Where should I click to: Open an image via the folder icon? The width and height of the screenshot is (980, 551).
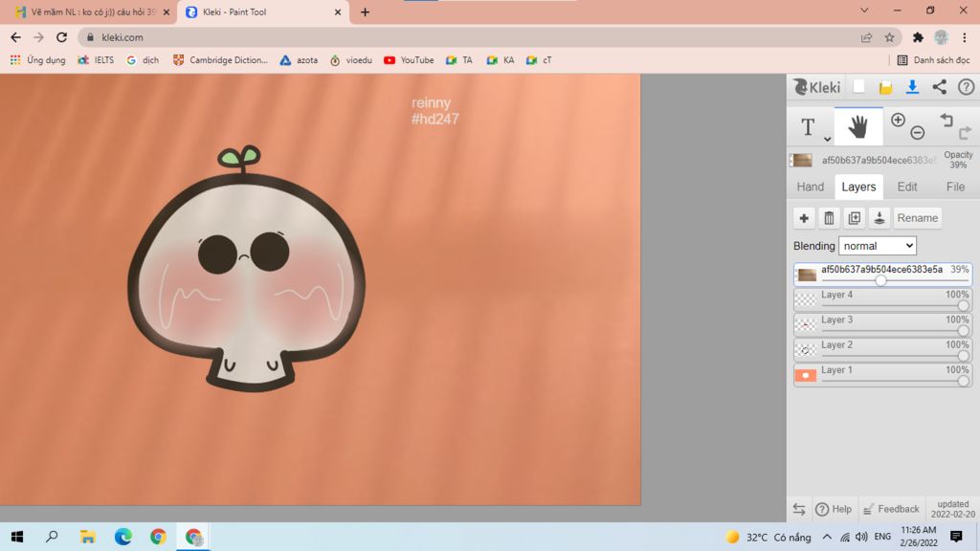[x=885, y=87]
